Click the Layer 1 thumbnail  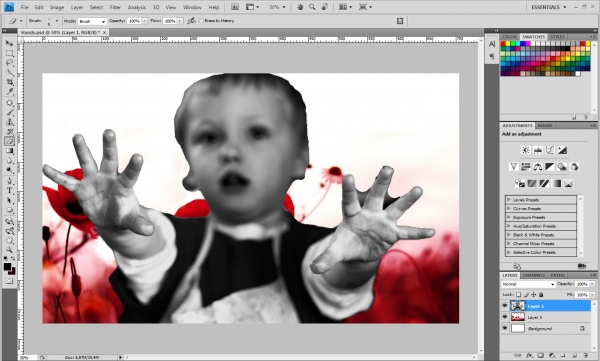(x=517, y=306)
